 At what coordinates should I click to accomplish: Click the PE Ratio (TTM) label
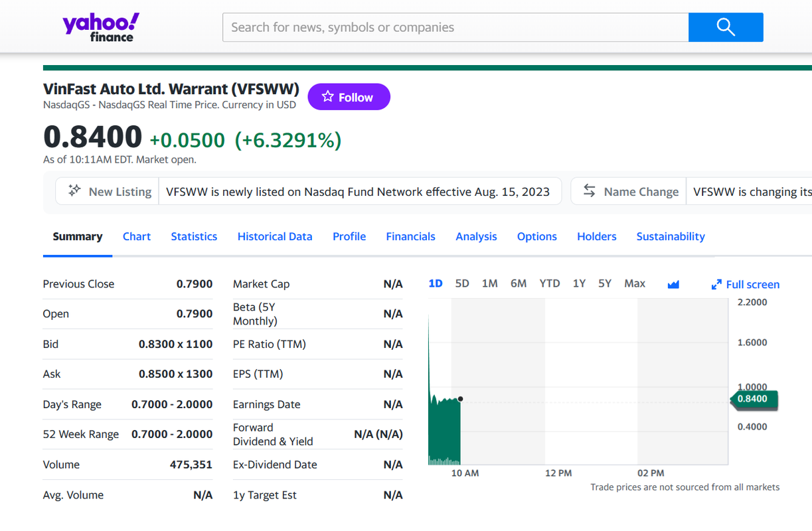click(270, 344)
